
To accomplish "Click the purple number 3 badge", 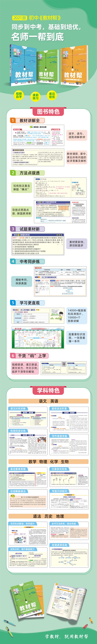I will (13, 229).
